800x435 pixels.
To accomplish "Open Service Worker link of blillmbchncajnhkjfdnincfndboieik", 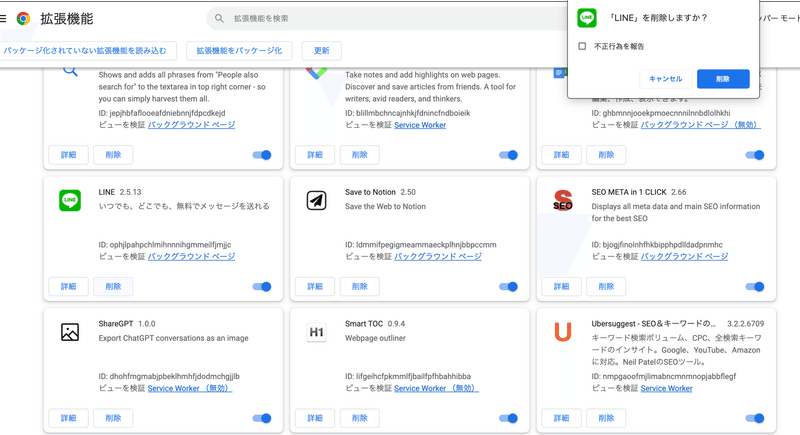I will (420, 125).
